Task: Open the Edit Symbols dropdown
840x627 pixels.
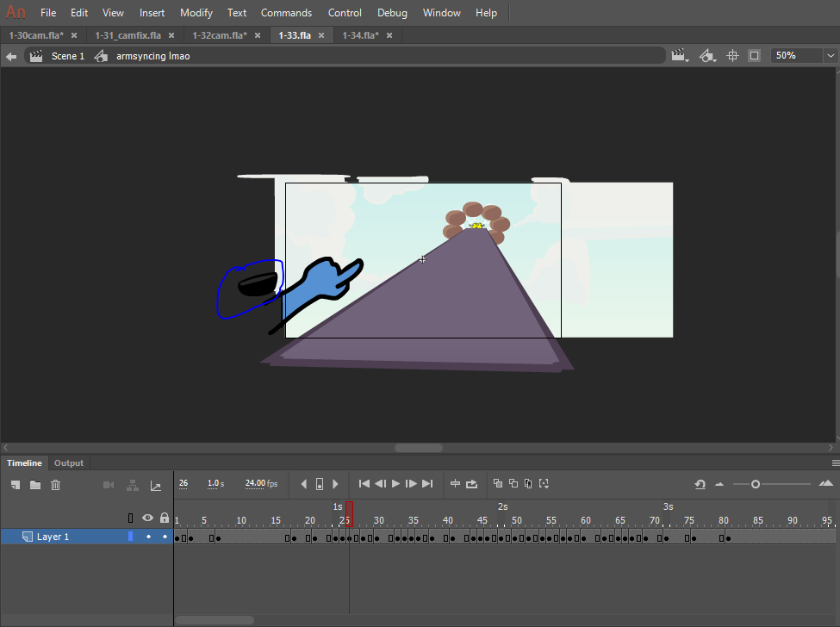Action: click(x=707, y=55)
